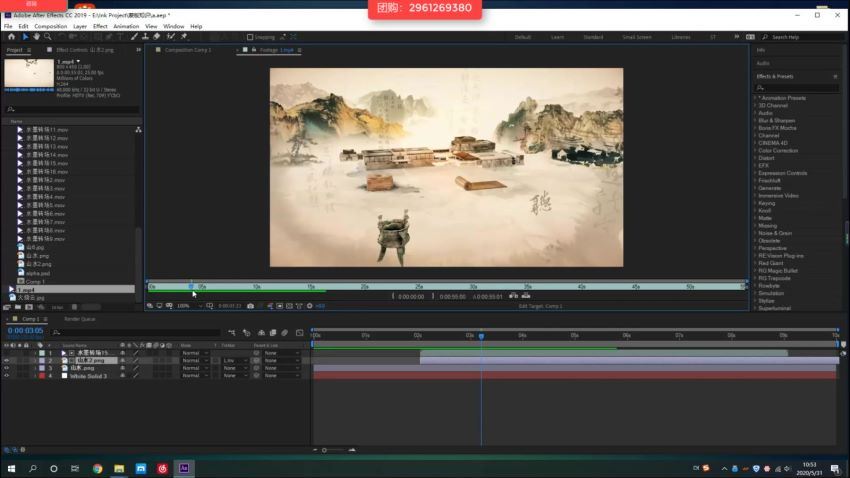This screenshot has width=850, height=478.
Task: Select the Hand tool
Action: coord(36,37)
